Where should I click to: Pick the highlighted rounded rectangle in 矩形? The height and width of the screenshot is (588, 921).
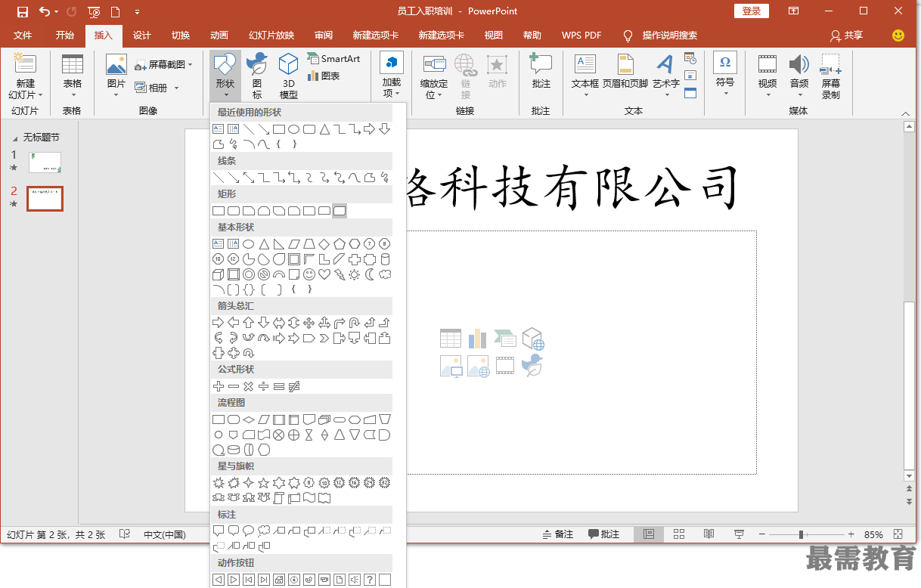pyautogui.click(x=340, y=211)
